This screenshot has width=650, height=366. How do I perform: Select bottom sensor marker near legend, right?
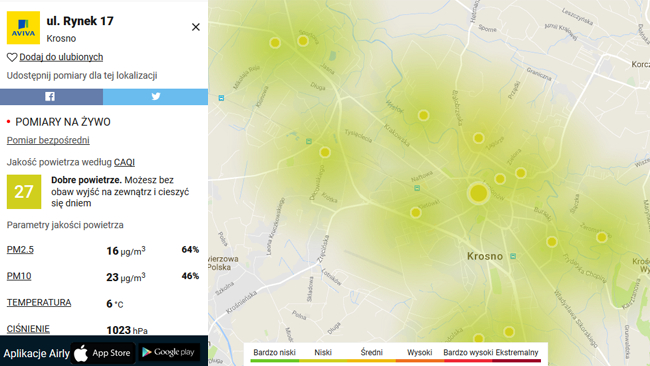[x=509, y=332]
